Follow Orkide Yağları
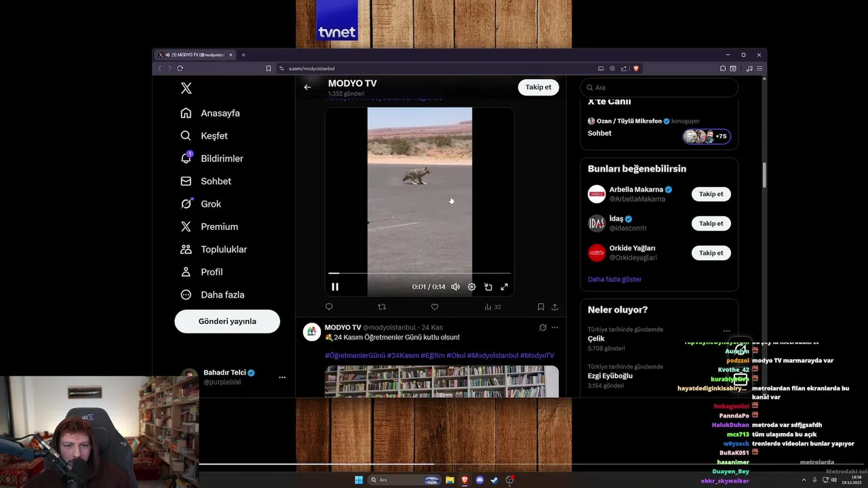This screenshot has width=868, height=488. pos(711,253)
